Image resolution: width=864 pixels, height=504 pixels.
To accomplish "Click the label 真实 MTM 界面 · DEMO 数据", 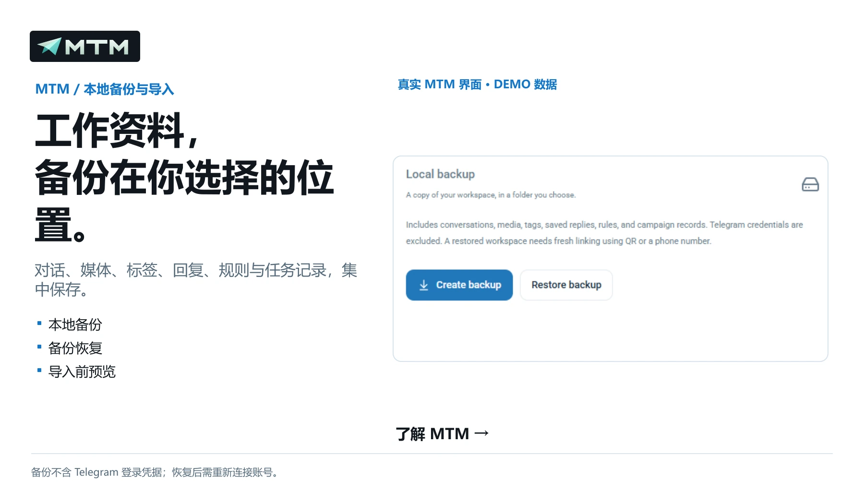I will coord(477,84).
